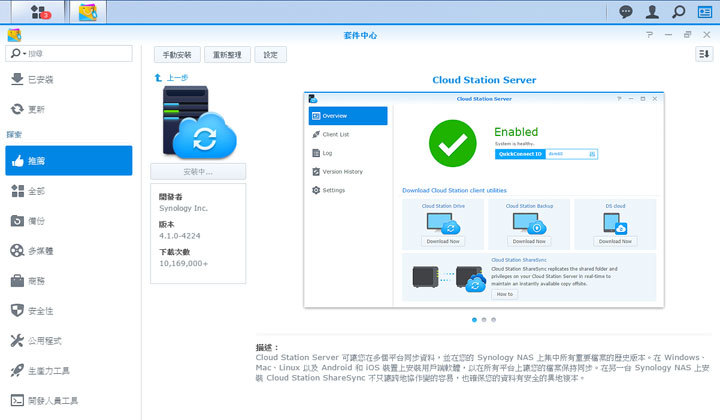Select 安全性 security category
Viewport: 720px width, 420px height.
[x=69, y=311]
